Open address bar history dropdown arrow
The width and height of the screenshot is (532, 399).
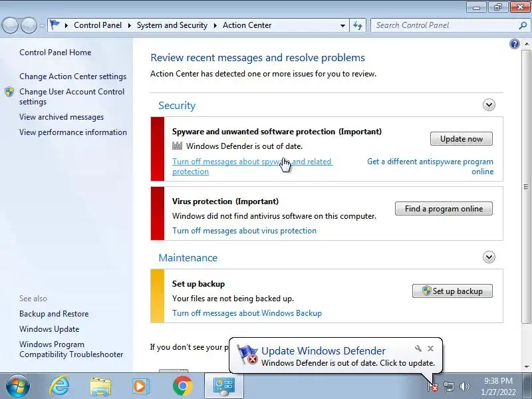tap(342, 26)
